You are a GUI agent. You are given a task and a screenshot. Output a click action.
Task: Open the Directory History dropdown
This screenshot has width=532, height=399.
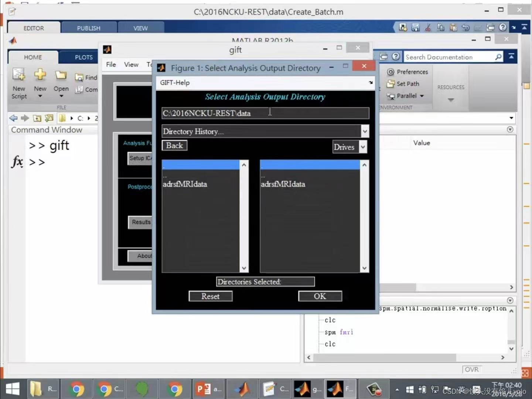pos(365,131)
